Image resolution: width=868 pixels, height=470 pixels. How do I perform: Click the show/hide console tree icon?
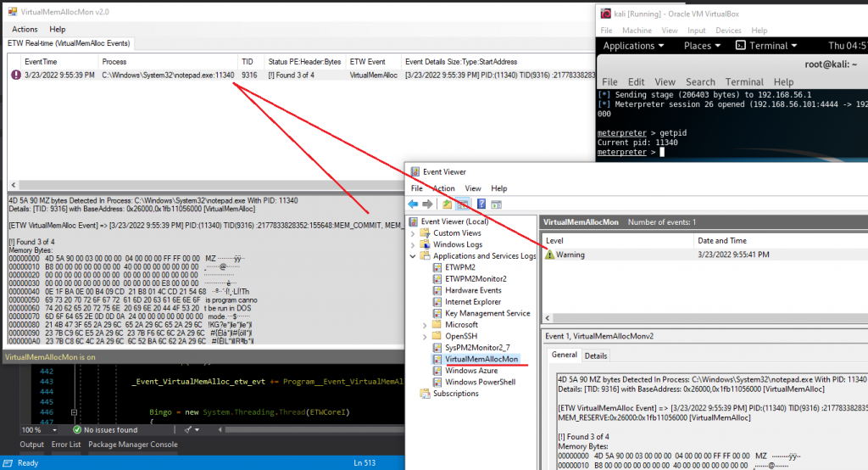[x=462, y=204]
